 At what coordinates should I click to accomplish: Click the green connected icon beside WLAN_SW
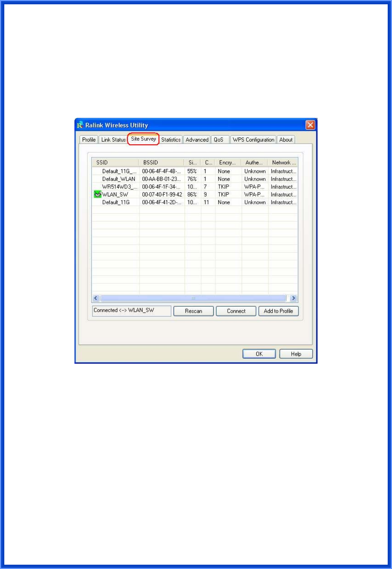pyautogui.click(x=97, y=194)
